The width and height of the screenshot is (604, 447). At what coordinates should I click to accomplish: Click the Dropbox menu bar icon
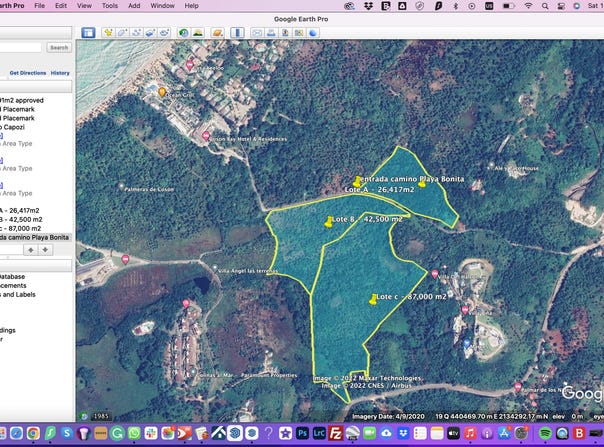click(368, 6)
